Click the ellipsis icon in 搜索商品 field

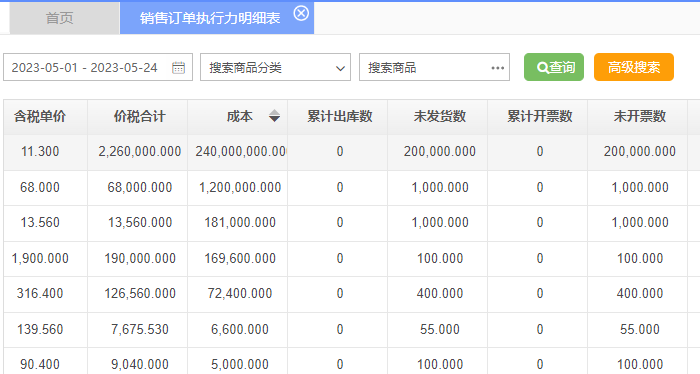point(497,68)
